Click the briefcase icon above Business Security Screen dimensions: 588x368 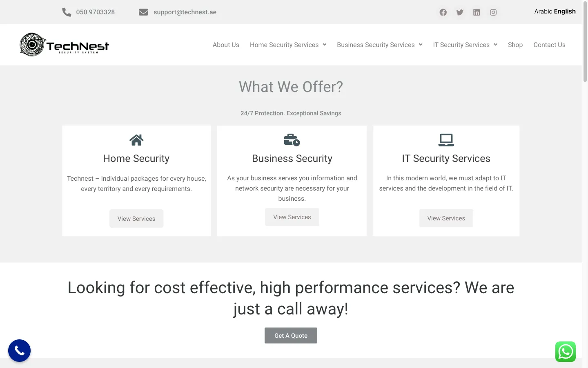pyautogui.click(x=292, y=140)
